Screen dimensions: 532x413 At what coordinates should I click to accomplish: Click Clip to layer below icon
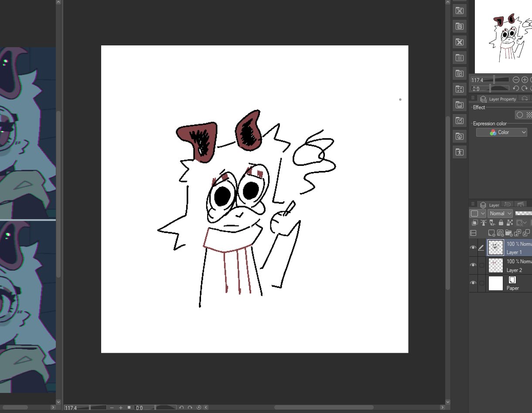point(474,223)
